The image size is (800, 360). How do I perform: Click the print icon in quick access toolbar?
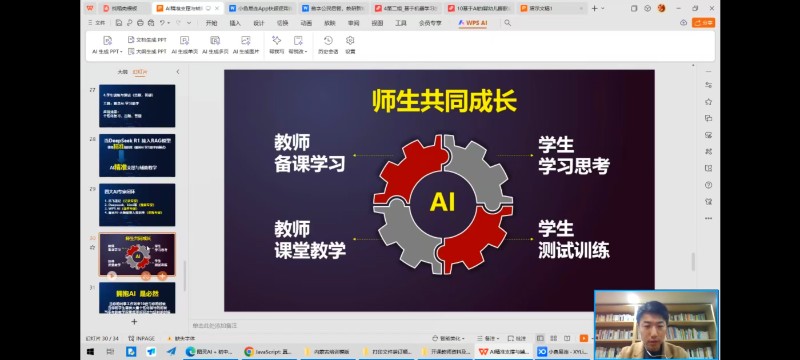pyautogui.click(x=140, y=23)
